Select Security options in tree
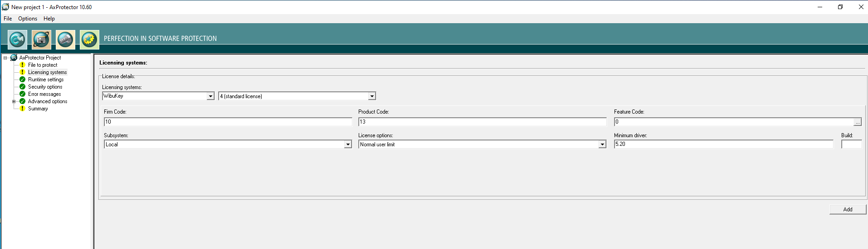This screenshot has height=249, width=868. coord(45,87)
